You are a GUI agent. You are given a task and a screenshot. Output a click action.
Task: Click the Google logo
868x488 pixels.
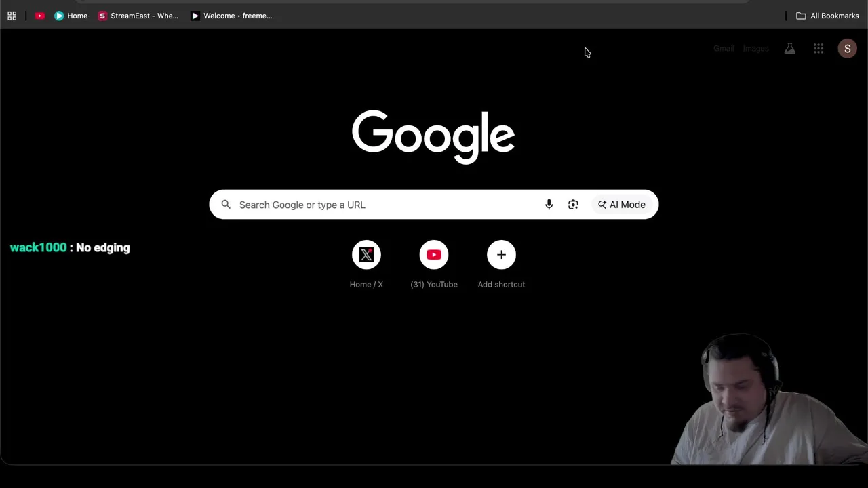tap(433, 137)
